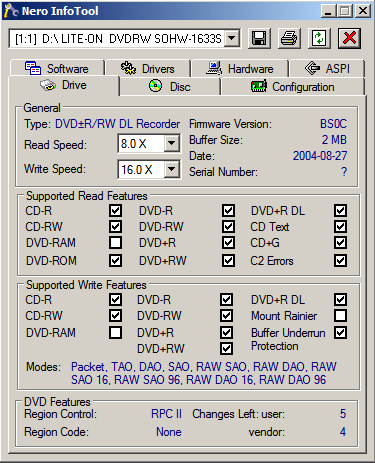Open the Hardware tab

click(x=240, y=69)
